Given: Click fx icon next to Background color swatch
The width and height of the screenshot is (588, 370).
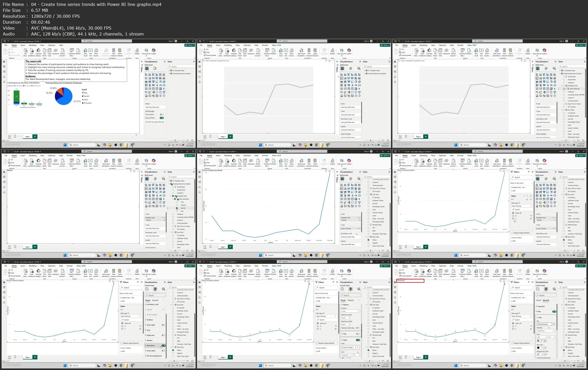Looking at the screenshot, I should point(545,354).
